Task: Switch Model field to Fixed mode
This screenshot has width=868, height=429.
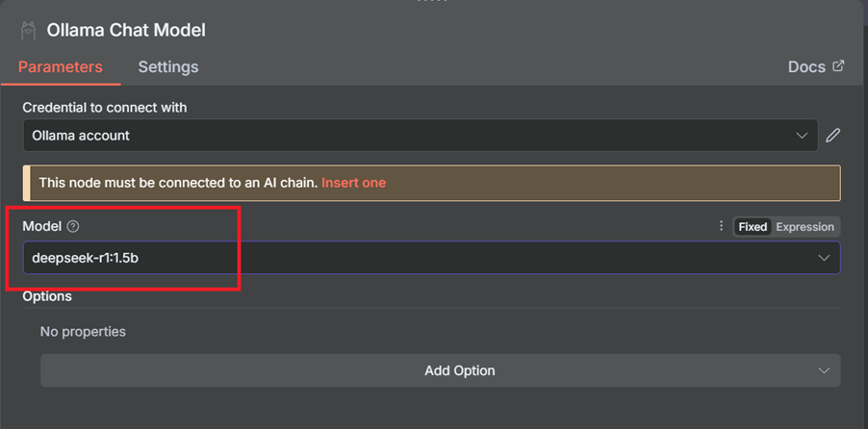Action: [753, 227]
